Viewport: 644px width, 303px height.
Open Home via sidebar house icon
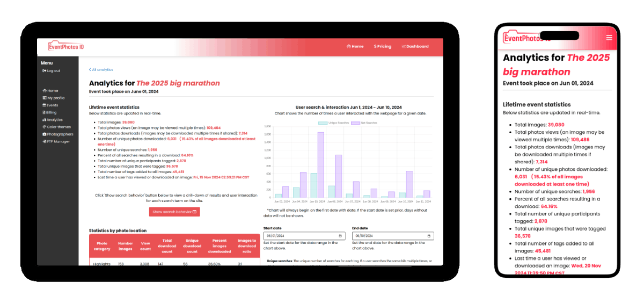(x=44, y=91)
